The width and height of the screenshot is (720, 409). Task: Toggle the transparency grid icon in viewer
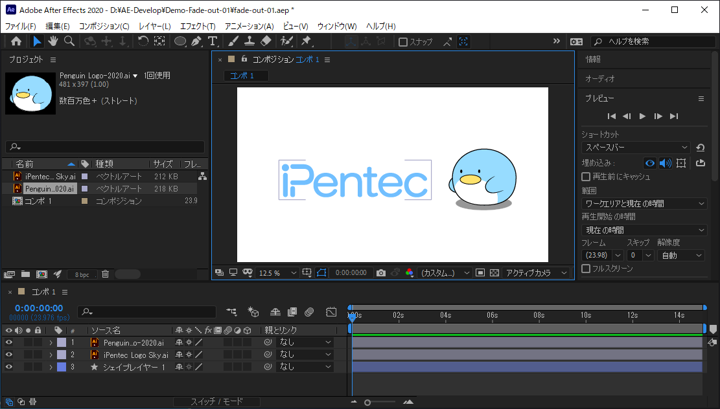point(494,273)
